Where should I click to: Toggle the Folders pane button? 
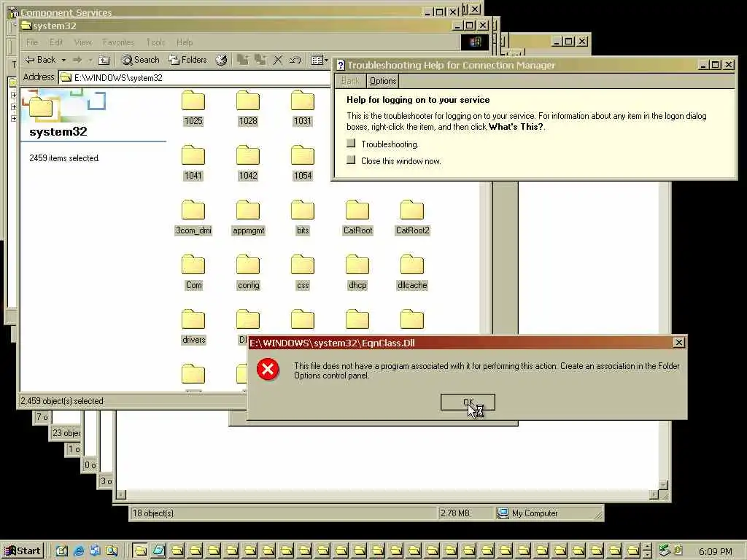(188, 60)
